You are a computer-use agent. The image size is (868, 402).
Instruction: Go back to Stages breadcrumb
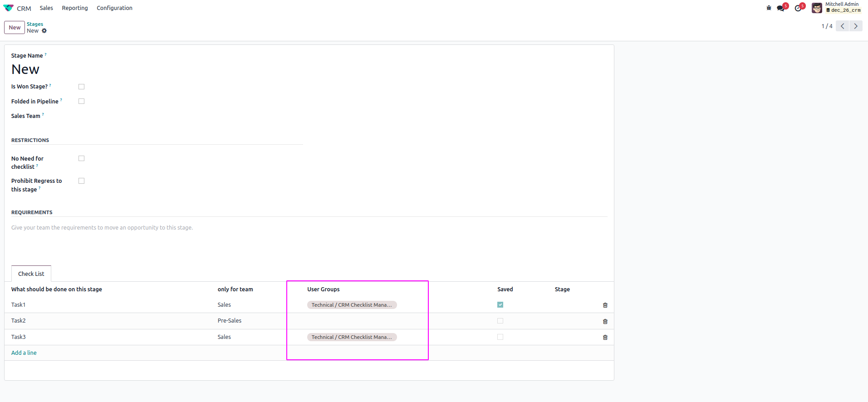click(35, 24)
